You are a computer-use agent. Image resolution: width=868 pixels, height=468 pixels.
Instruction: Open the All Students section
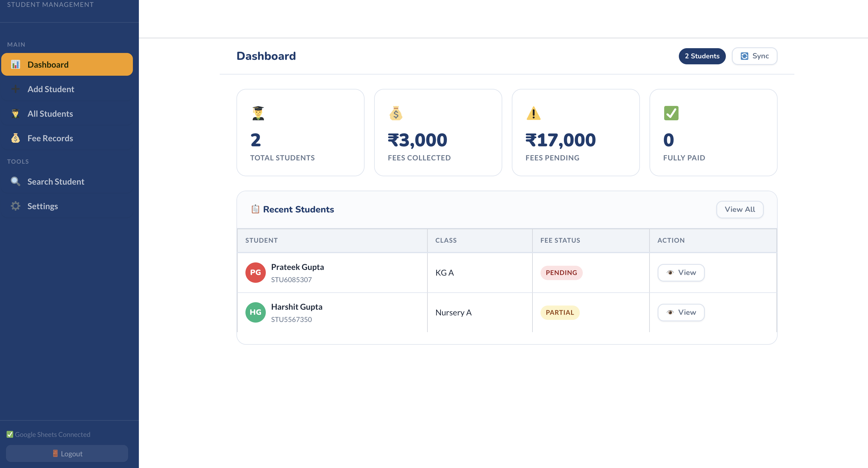tap(50, 113)
